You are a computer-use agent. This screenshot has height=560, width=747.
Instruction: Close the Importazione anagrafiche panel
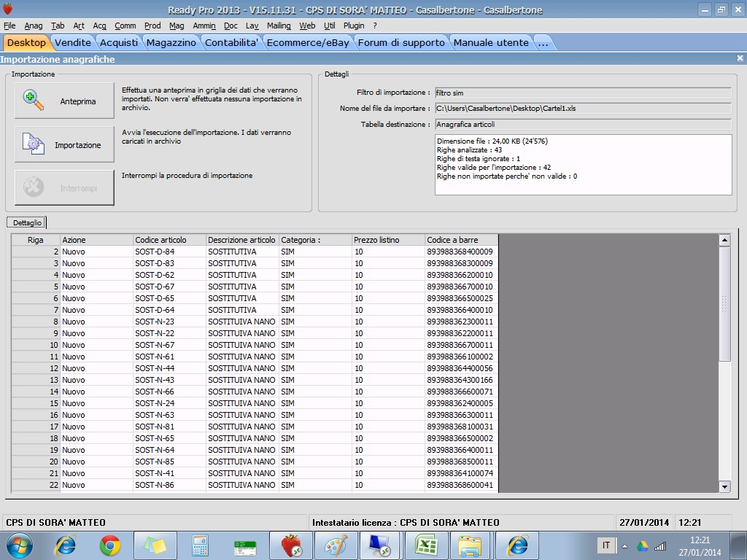point(740,58)
